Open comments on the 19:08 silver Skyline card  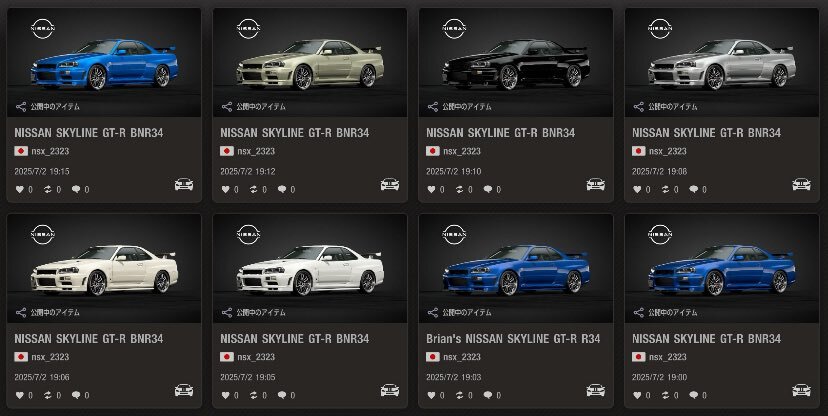click(693, 189)
